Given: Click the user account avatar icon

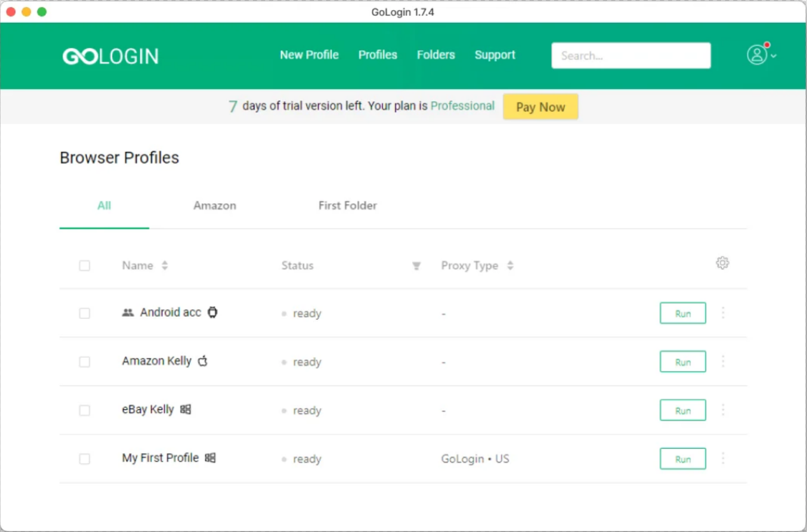Looking at the screenshot, I should click(757, 55).
